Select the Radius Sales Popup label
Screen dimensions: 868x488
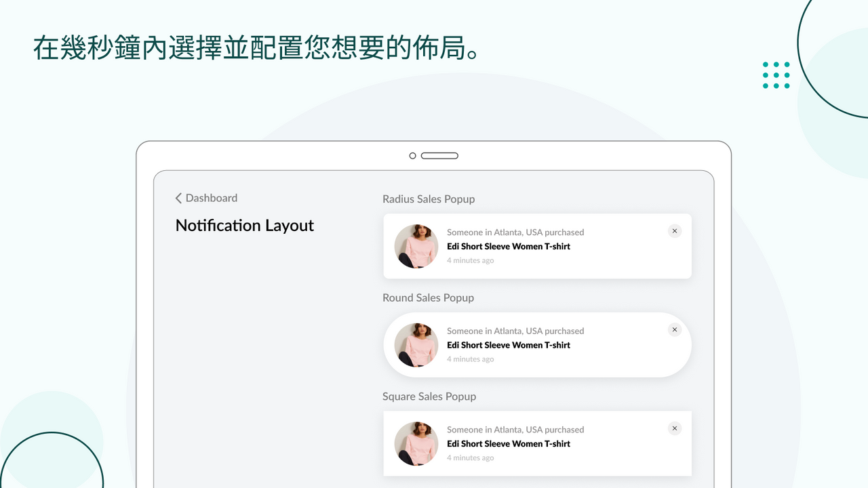tap(429, 199)
